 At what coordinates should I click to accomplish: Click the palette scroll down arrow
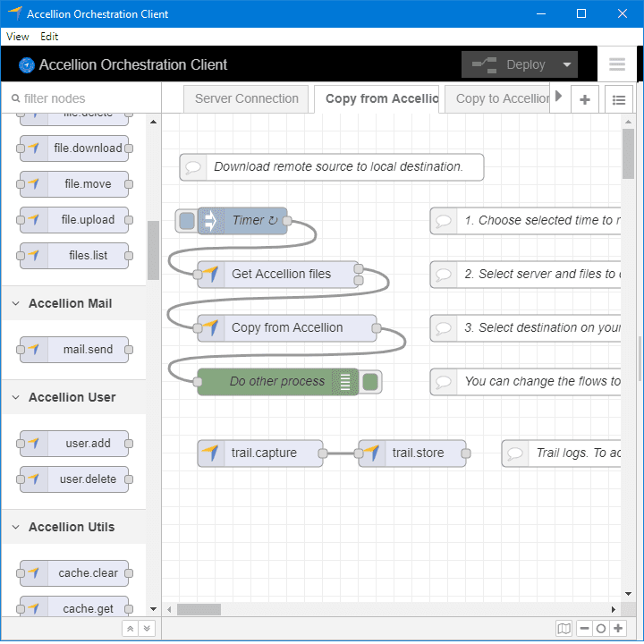153,609
